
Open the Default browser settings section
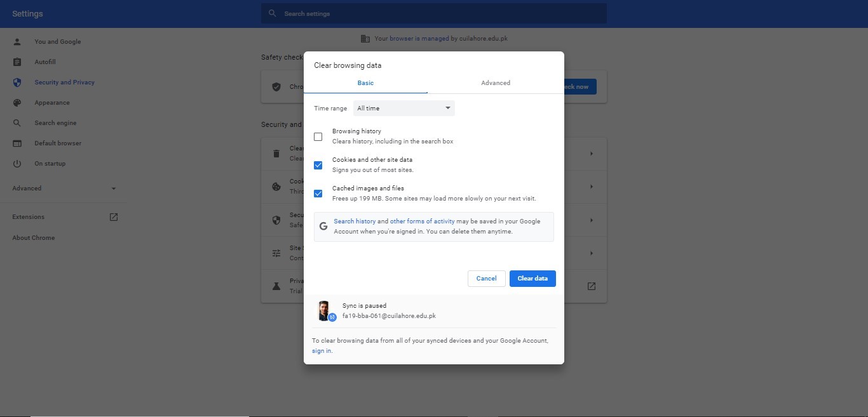tap(58, 143)
